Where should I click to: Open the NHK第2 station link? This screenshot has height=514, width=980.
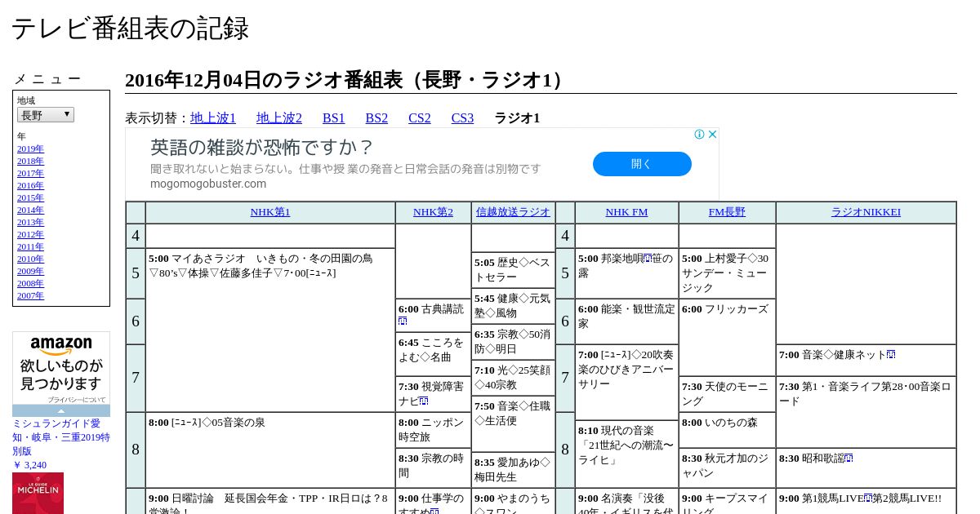(x=433, y=212)
